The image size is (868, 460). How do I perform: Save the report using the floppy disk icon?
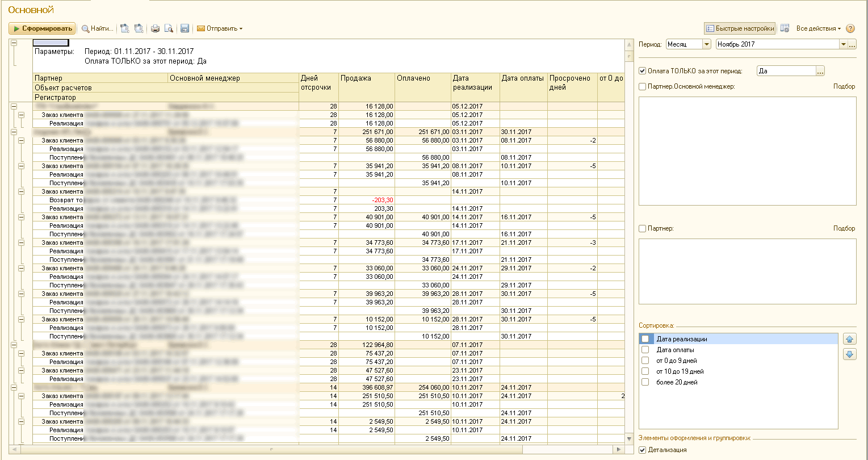coord(184,28)
